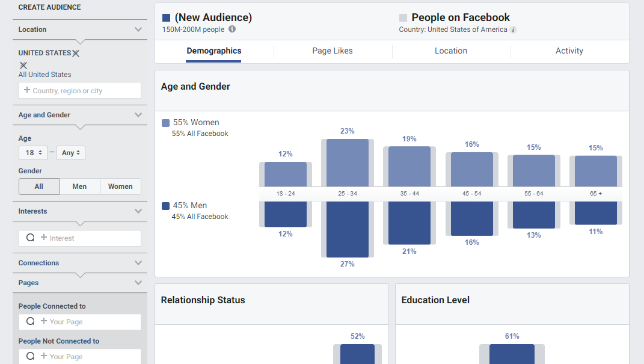Select All gender option
This screenshot has height=364, width=644.
point(39,187)
